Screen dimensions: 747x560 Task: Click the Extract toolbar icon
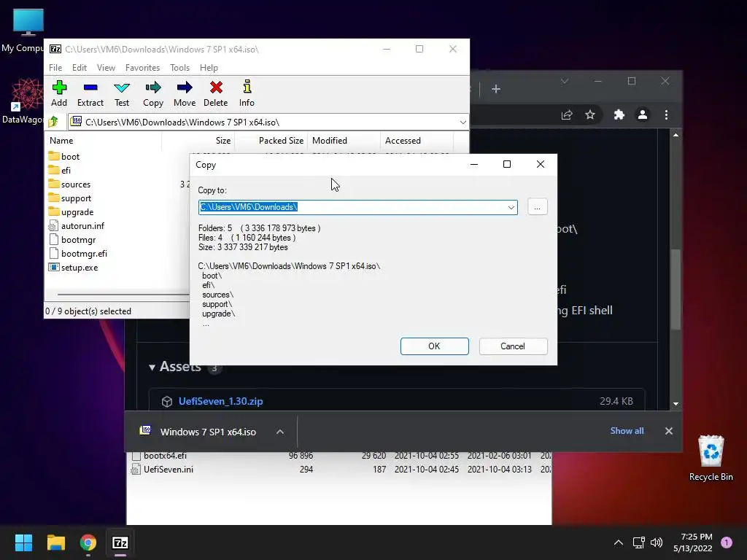click(90, 93)
